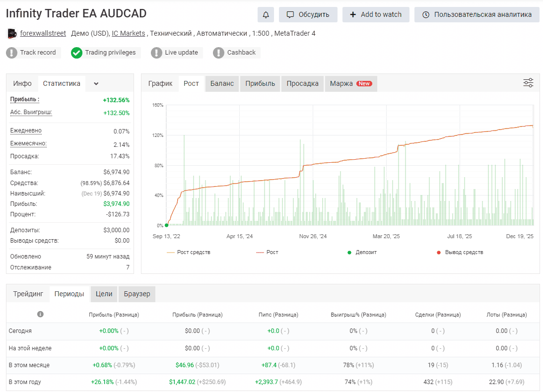Click the $3,000.00 deposits value
The image size is (543, 392).
116,230
